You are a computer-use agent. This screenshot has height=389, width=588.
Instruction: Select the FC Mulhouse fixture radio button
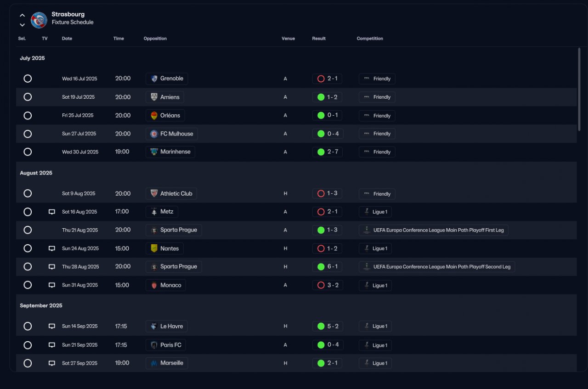click(x=28, y=134)
